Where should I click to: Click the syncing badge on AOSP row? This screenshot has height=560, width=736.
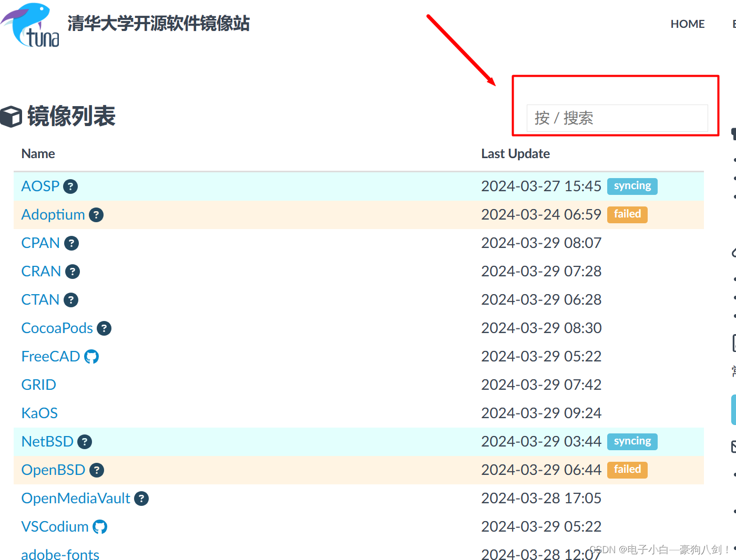tap(632, 186)
